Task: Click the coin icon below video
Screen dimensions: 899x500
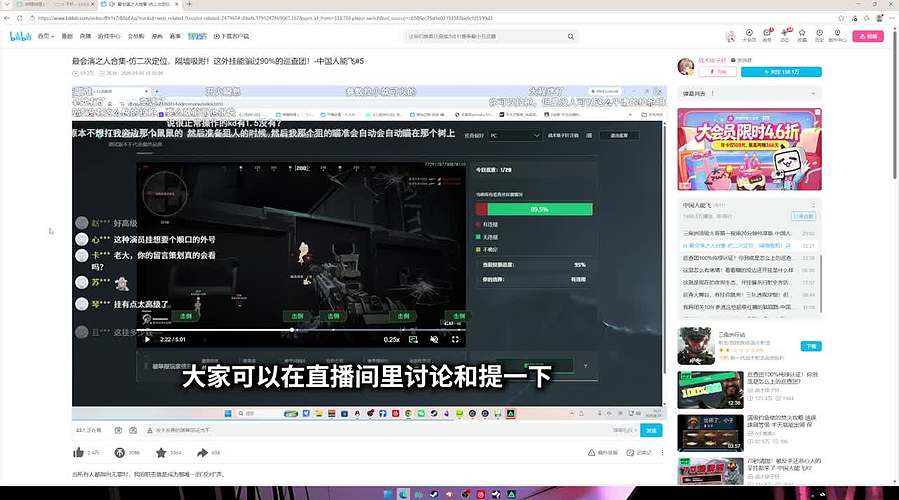Action: (119, 452)
